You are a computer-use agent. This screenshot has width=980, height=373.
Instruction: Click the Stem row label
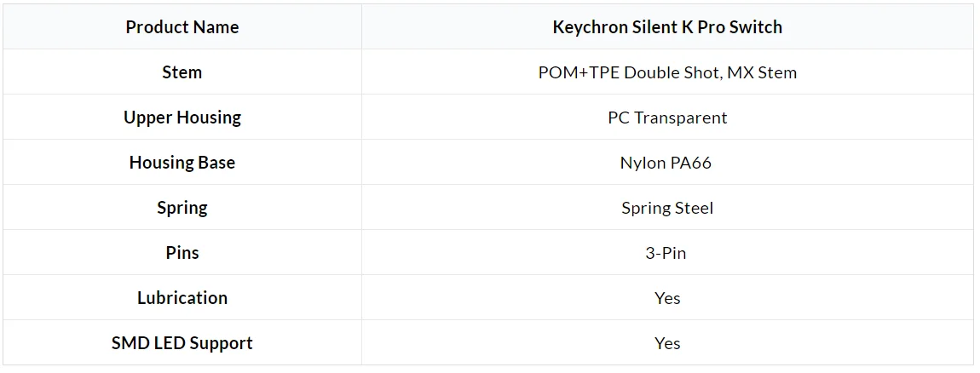point(182,72)
